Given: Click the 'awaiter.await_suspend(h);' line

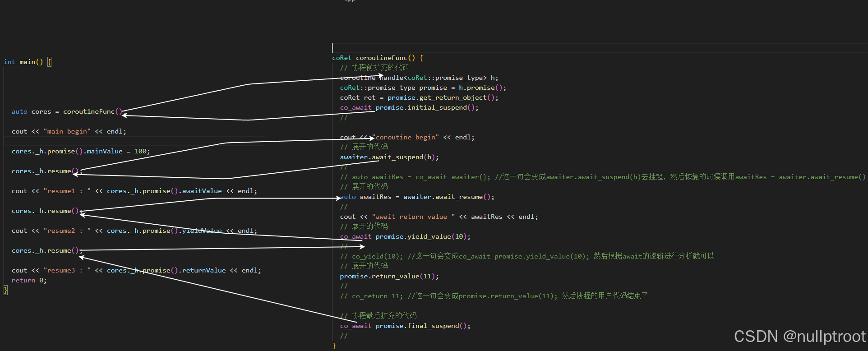Looking at the screenshot, I should (x=389, y=157).
